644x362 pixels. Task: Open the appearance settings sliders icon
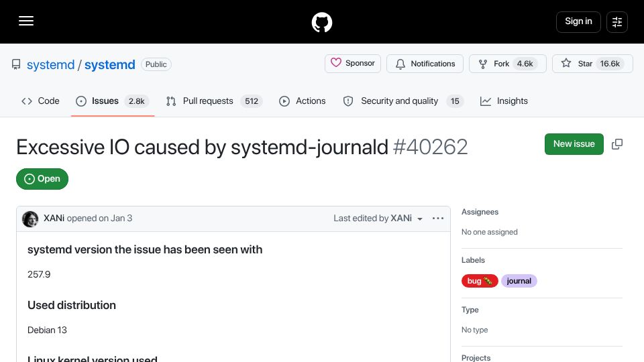[x=617, y=21]
